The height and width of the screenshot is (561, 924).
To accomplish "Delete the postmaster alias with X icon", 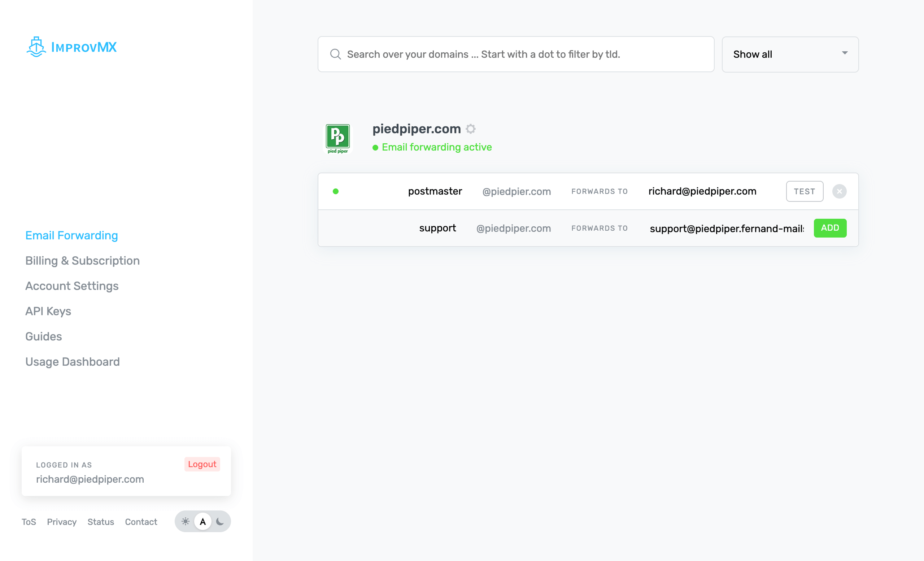I will pos(839,192).
